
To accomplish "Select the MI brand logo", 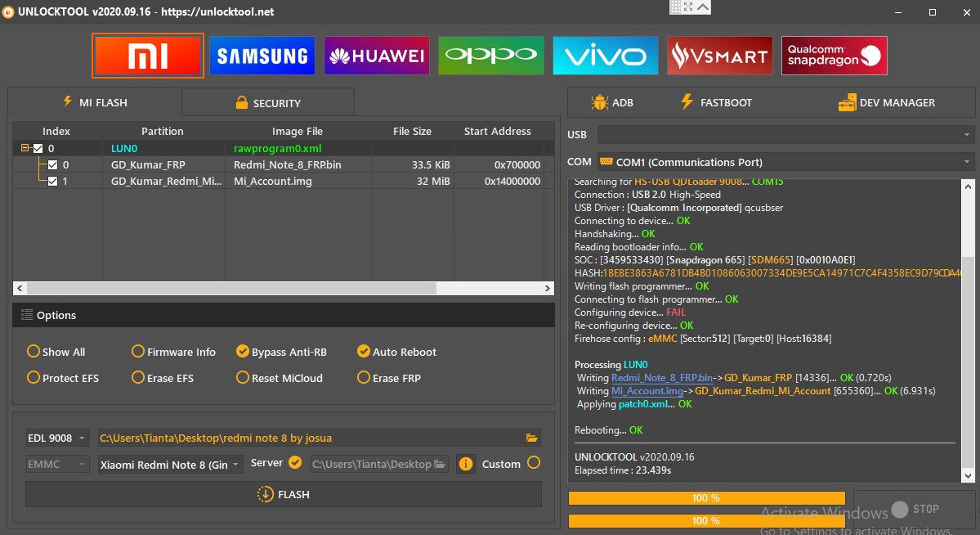I will 147,56.
